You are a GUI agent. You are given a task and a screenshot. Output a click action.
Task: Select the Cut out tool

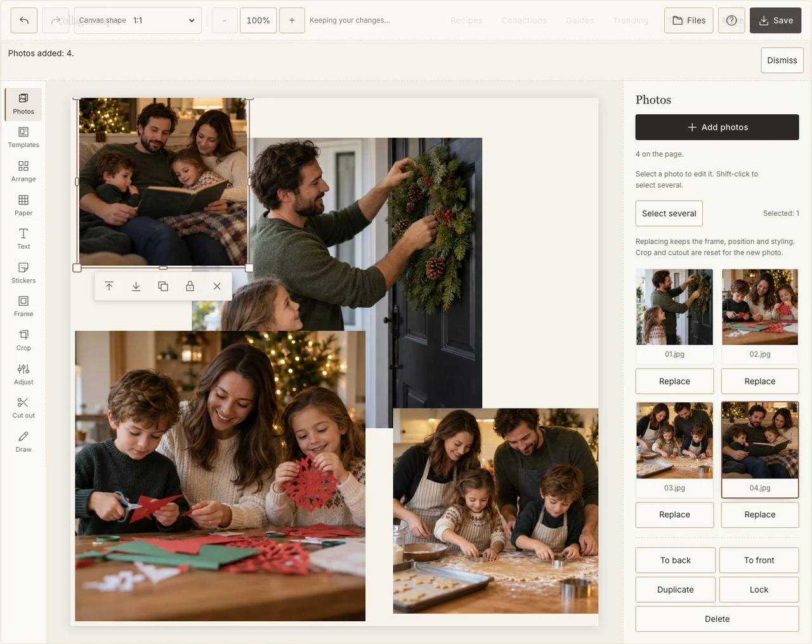[x=23, y=408]
